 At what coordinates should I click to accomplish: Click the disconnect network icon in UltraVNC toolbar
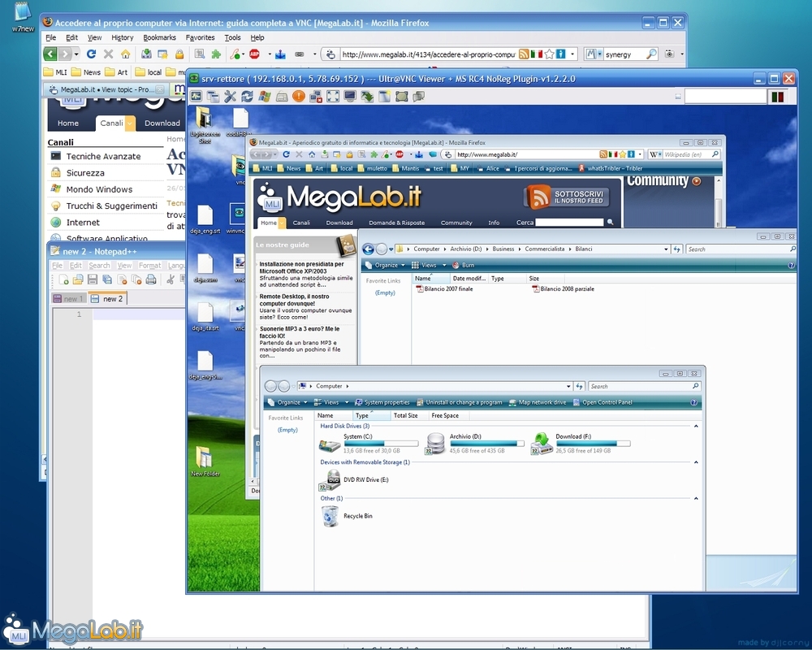pyautogui.click(x=315, y=97)
